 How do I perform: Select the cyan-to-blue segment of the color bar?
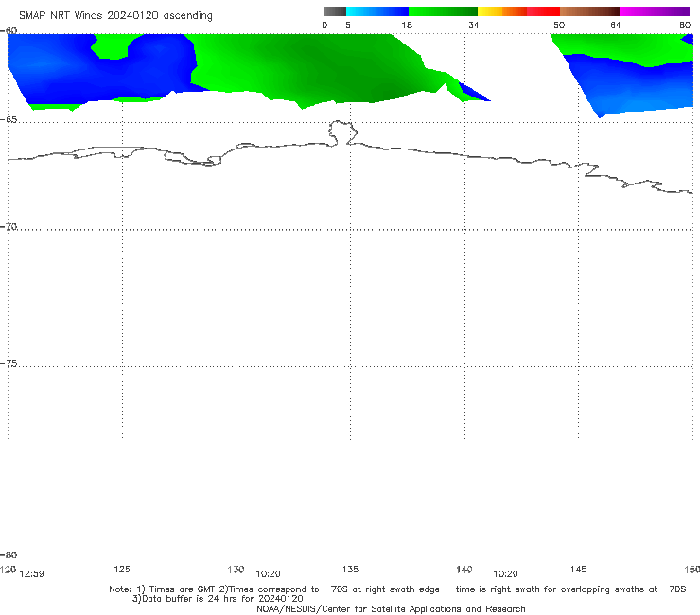377,11
